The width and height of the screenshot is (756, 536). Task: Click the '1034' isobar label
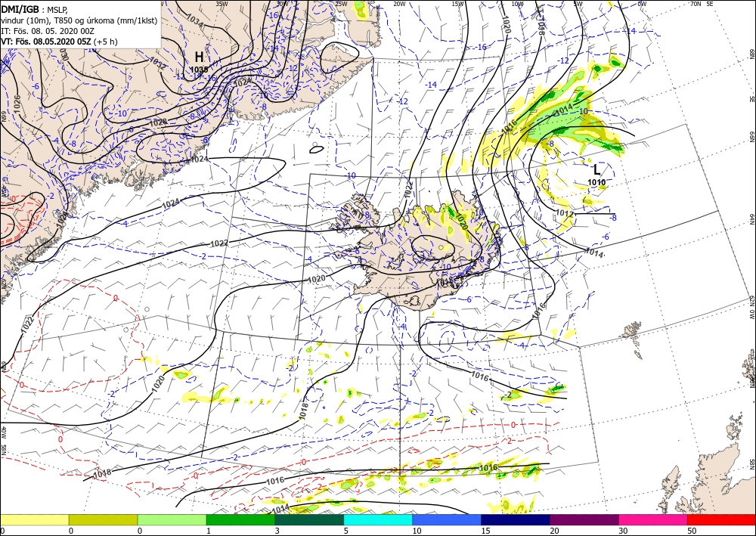pyautogui.click(x=195, y=21)
